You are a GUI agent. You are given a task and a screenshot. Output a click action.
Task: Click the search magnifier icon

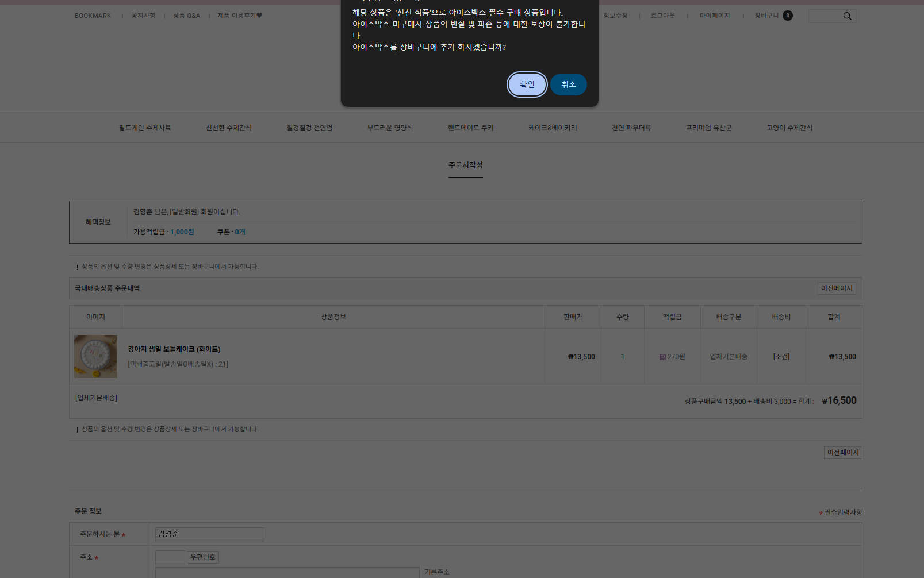[x=847, y=16]
